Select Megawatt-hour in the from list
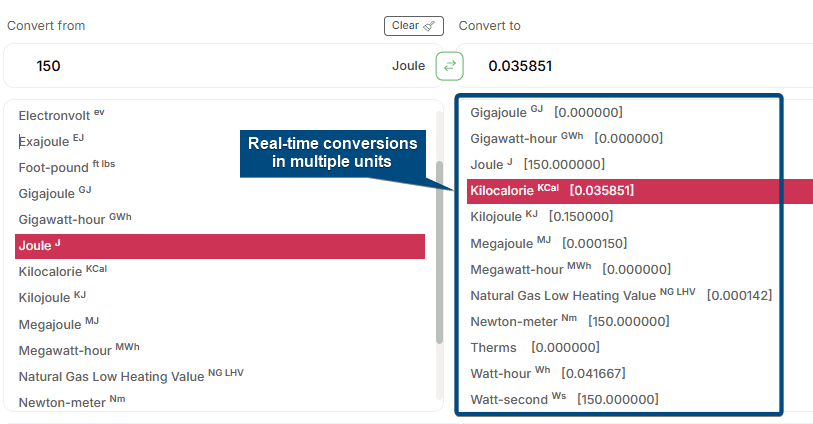Screen dimensions: 813x424 [x=79, y=350]
